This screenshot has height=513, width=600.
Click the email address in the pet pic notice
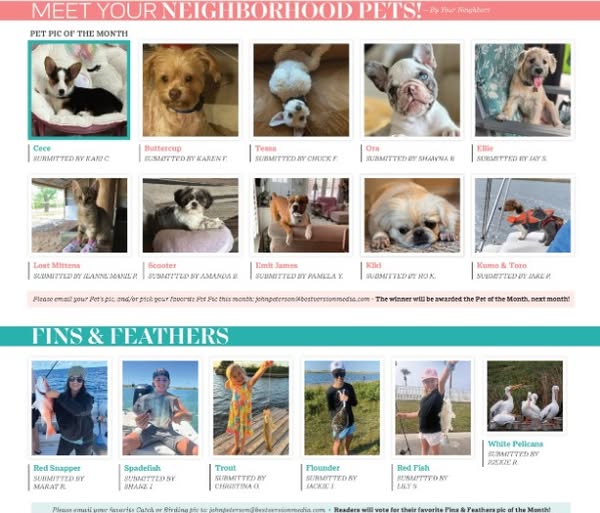point(313,299)
